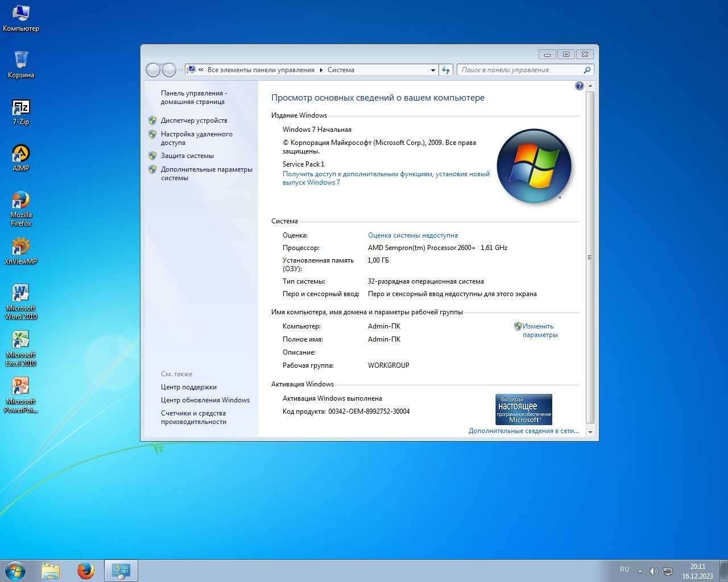
Task: Click the show desktop button
Action: click(x=723, y=571)
